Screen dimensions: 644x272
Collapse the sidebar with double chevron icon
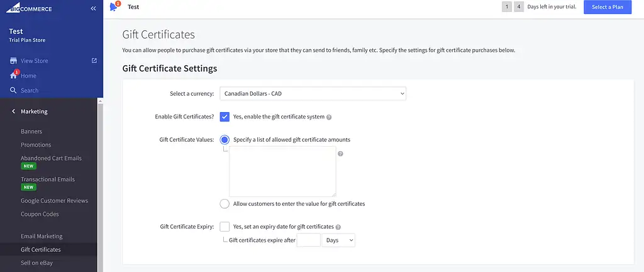[x=93, y=8]
